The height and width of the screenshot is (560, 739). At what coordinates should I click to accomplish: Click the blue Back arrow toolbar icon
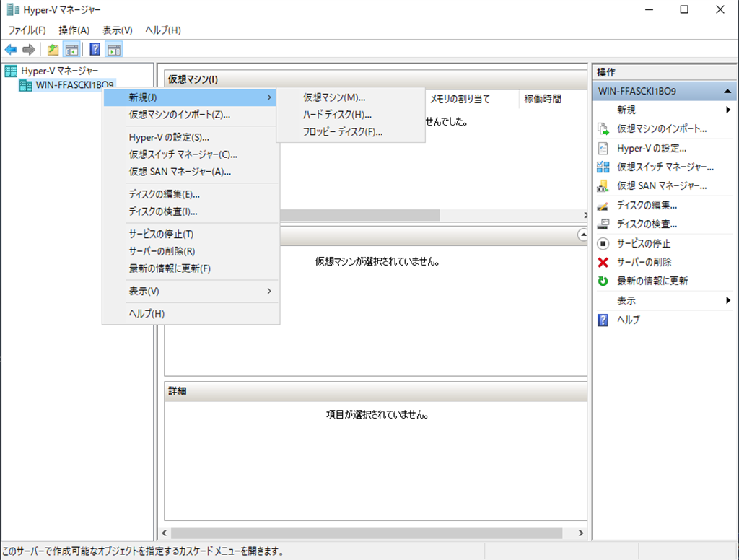(x=11, y=49)
